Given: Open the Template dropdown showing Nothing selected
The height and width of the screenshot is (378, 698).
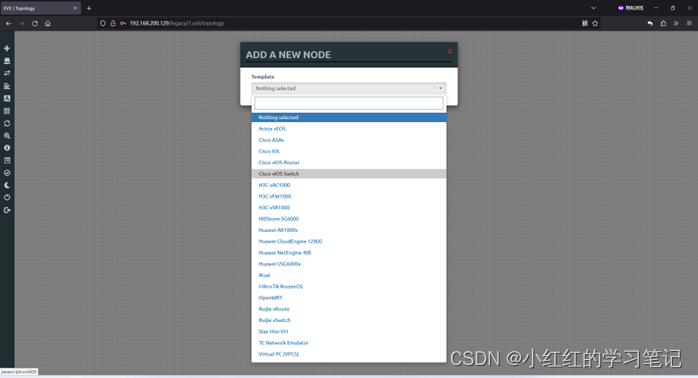Looking at the screenshot, I should (x=349, y=88).
